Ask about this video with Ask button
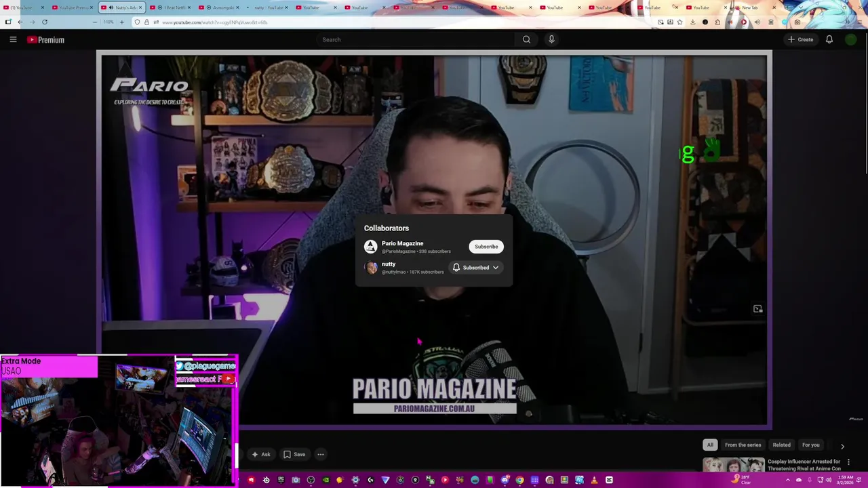The image size is (868, 488). [x=261, y=454]
